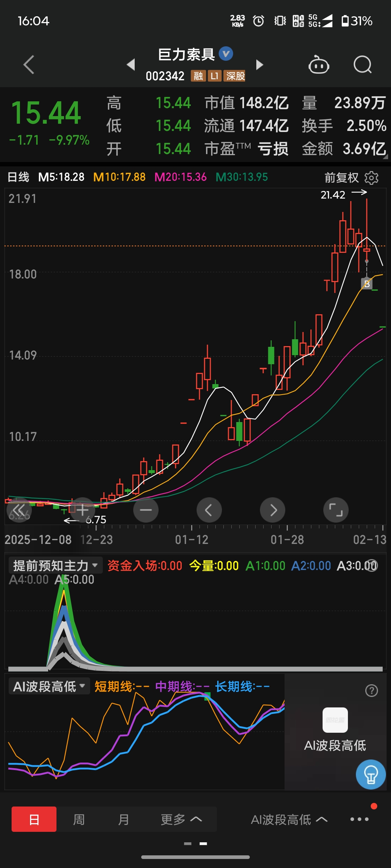Tap the 换手 2.50% value
Image resolution: width=391 pixels, height=868 pixels.
pos(344,126)
